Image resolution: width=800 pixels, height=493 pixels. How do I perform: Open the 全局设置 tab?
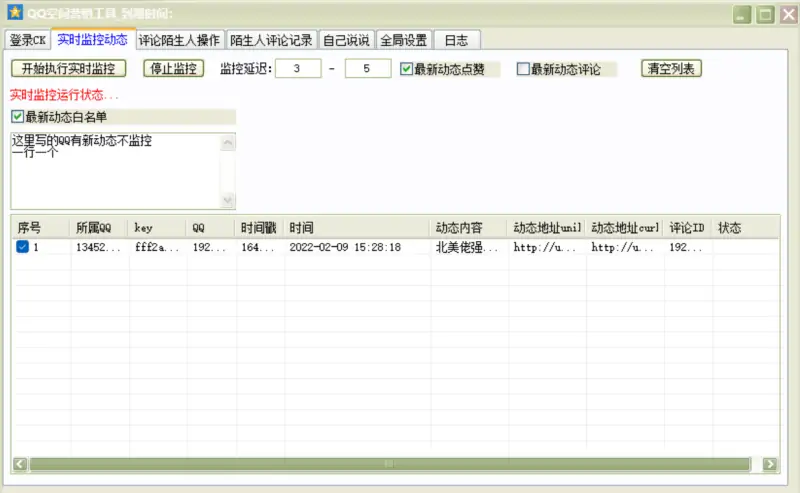[403, 40]
